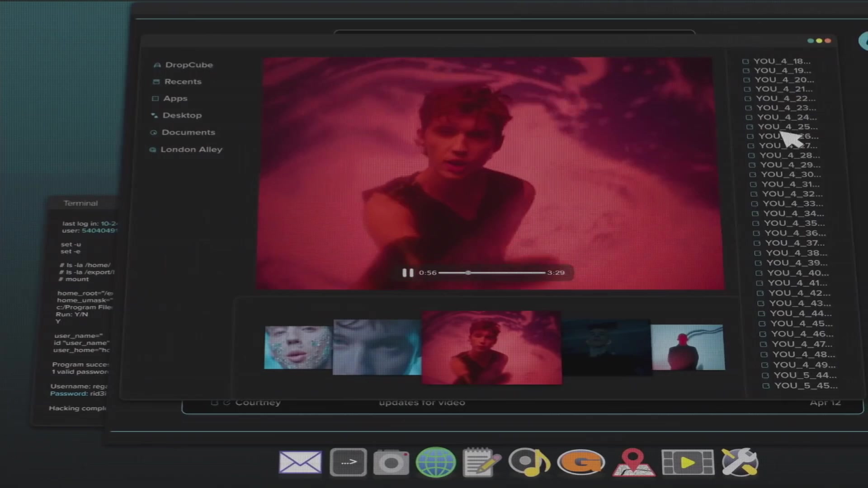Open the Mail envelope dock icon
868x488 pixels.
pos(300,463)
